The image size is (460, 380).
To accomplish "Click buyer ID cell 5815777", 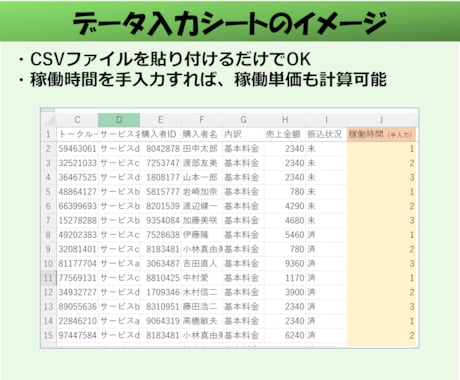I will (x=160, y=192).
